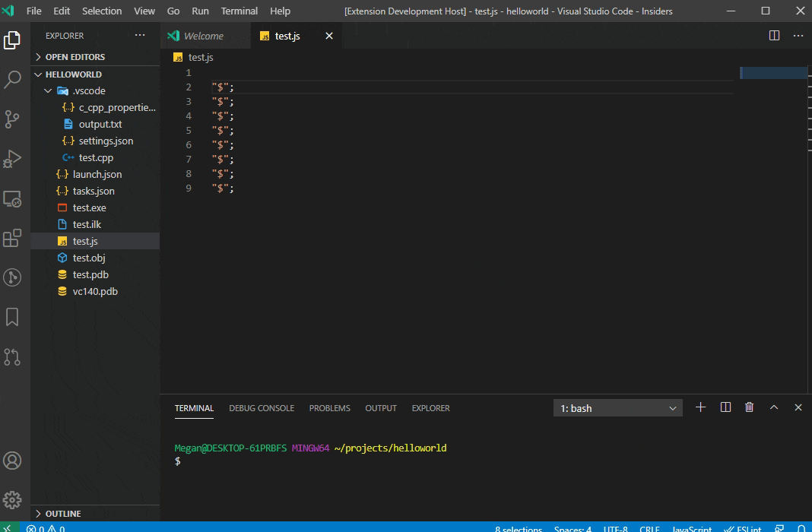The width and height of the screenshot is (812, 532).
Task: Click the notifications bell in the status bar
Action: pos(801,528)
